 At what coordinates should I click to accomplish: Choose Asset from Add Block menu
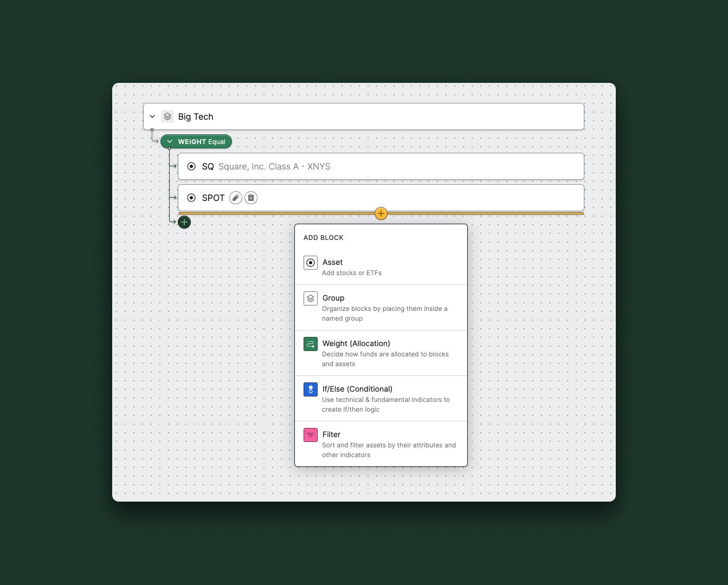click(381, 267)
